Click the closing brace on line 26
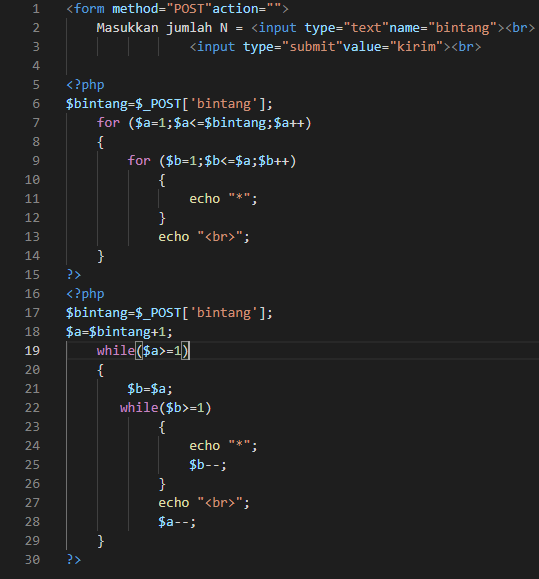The width and height of the screenshot is (539, 579). pos(162,484)
